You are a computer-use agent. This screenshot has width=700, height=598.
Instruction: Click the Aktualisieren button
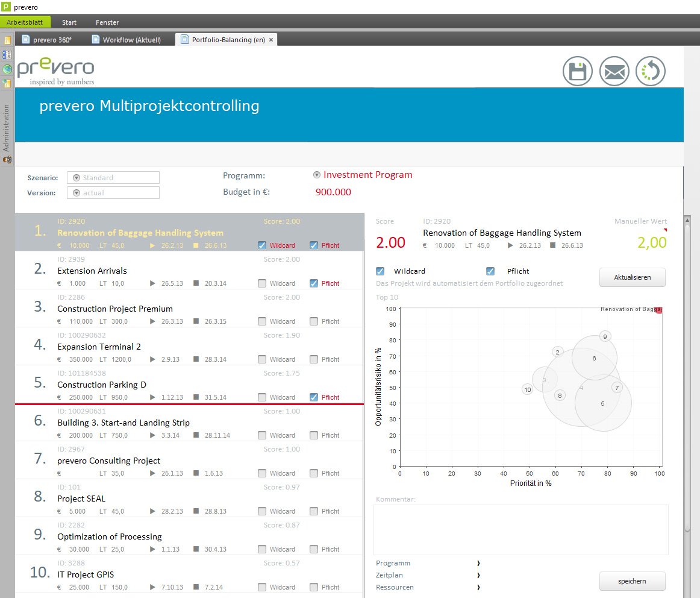coord(632,277)
